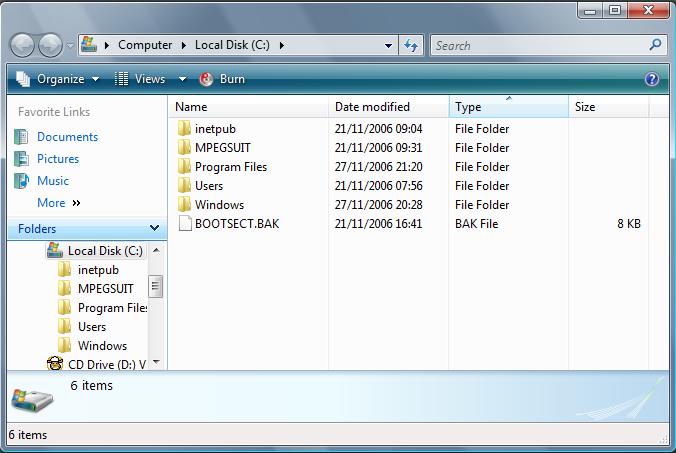Select the Users name in file list

[209, 186]
